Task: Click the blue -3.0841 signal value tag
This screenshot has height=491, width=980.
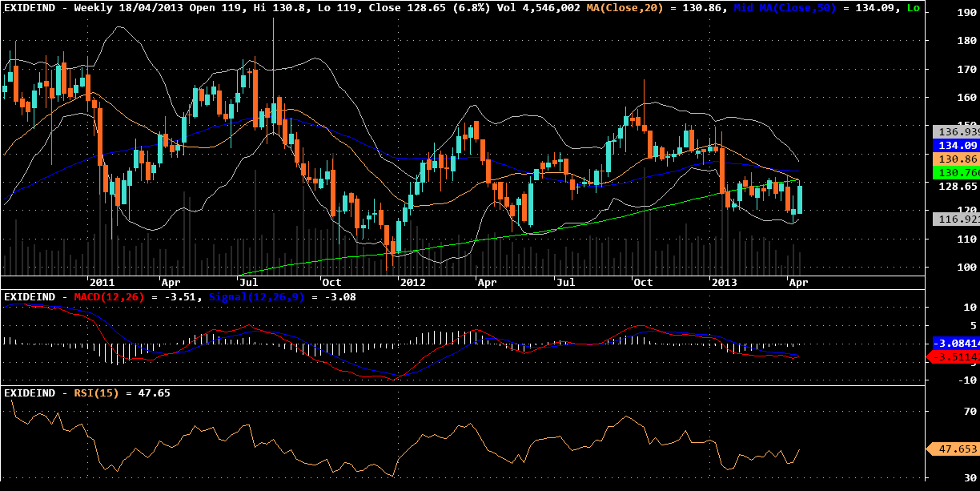Action: coord(956,343)
